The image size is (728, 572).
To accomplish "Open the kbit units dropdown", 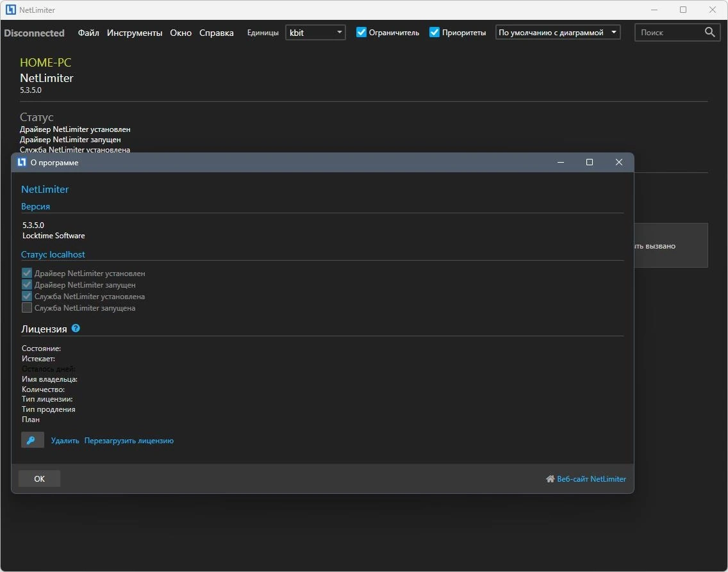I will pyautogui.click(x=315, y=33).
